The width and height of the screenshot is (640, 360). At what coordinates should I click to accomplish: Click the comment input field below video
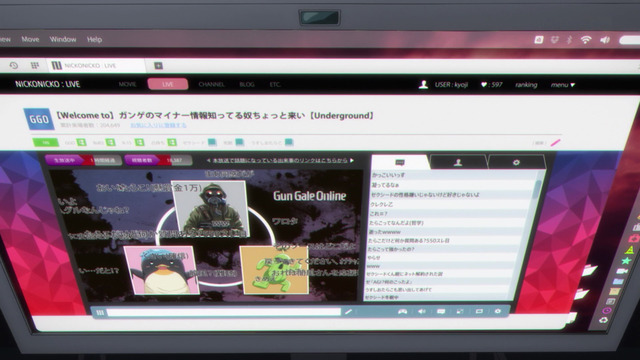click(x=224, y=312)
